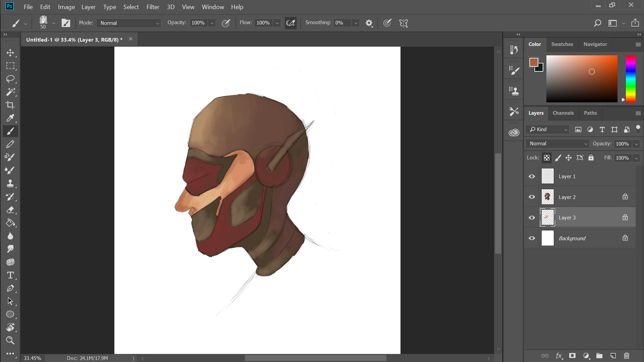Select the Blur tool
This screenshot has height=362, width=644.
tap(10, 236)
